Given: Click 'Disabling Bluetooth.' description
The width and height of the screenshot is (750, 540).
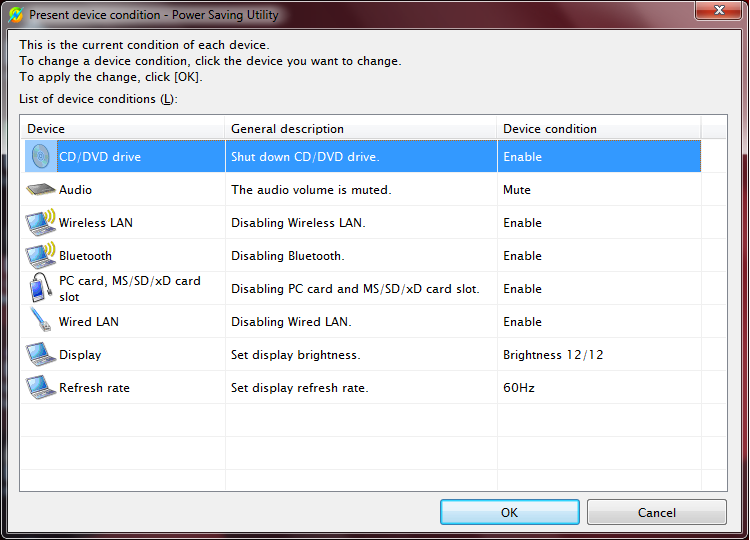Looking at the screenshot, I should [x=287, y=256].
